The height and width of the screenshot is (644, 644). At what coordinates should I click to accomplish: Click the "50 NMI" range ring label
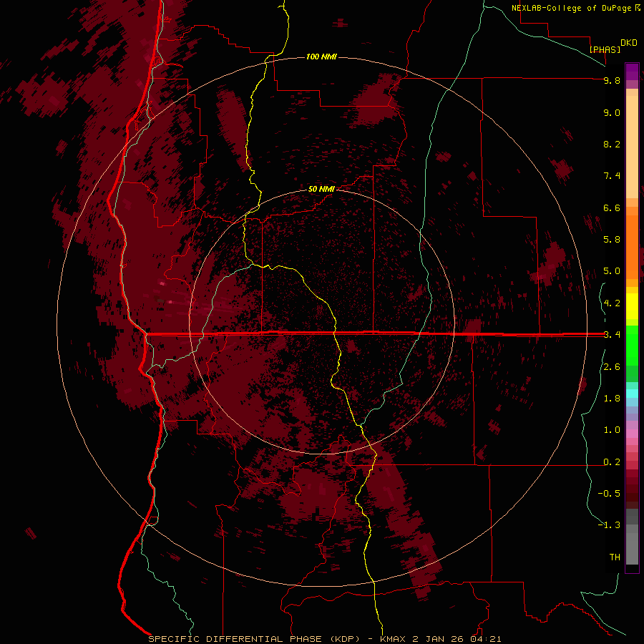(321, 189)
